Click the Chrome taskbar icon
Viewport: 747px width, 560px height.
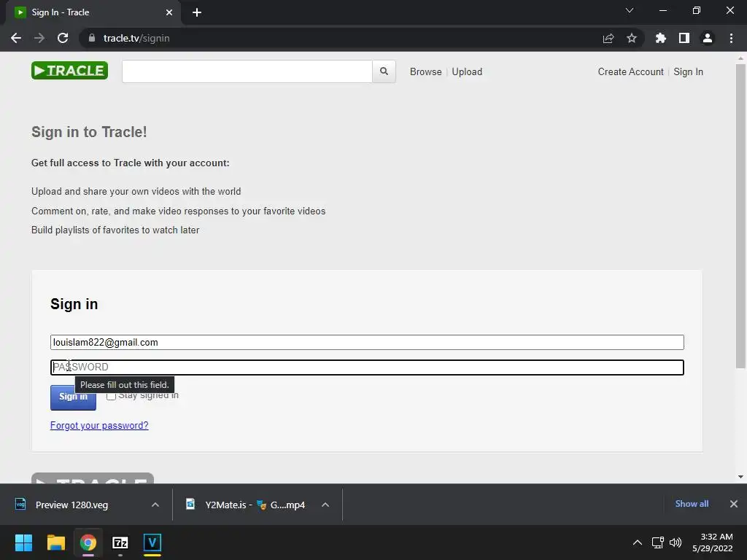pyautogui.click(x=88, y=542)
